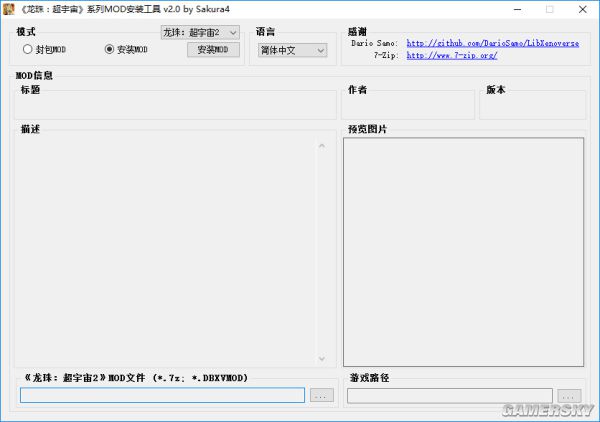Click inside the 版本 version field
The image size is (600, 422).
(532, 106)
